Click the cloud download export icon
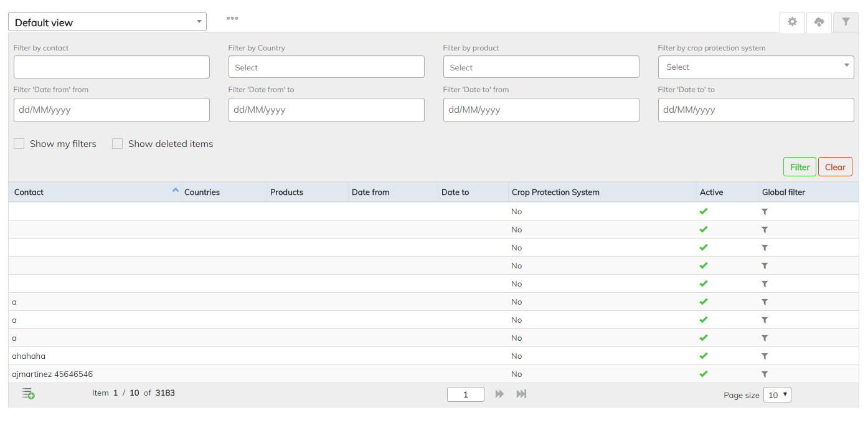Viewport: 868px width, 423px height. tap(819, 22)
